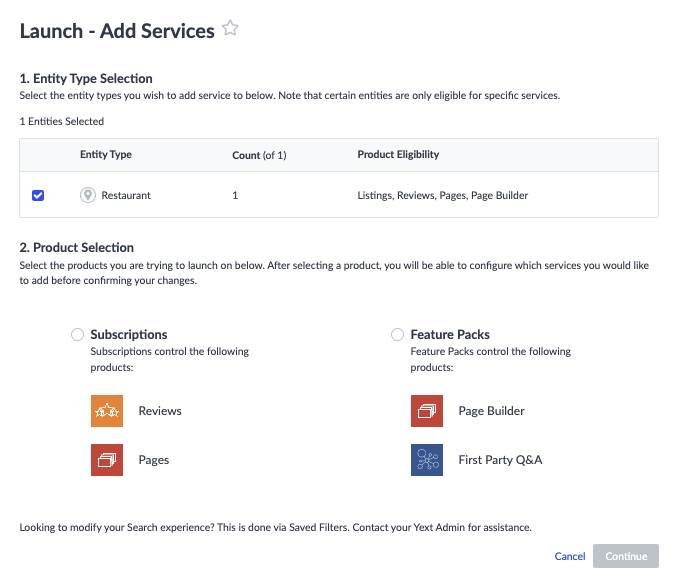The image size is (683, 583).
Task: Click the Product Eligibility column header
Action: pyautogui.click(x=398, y=155)
